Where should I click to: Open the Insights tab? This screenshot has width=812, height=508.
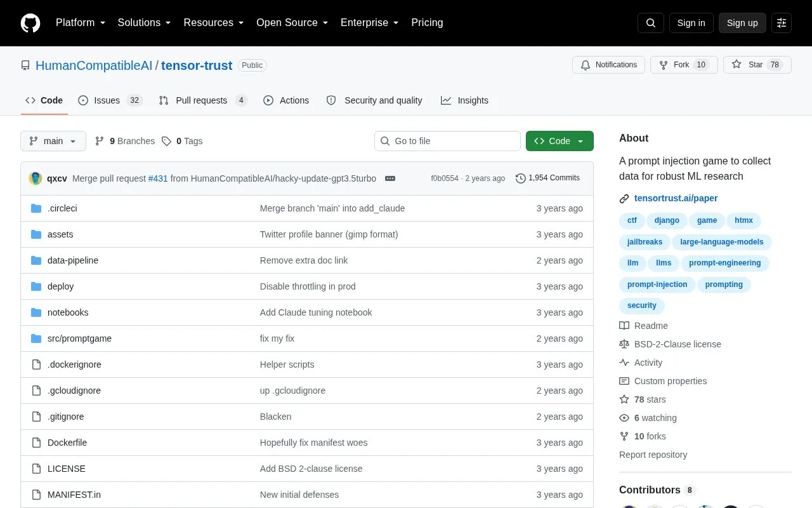click(465, 100)
